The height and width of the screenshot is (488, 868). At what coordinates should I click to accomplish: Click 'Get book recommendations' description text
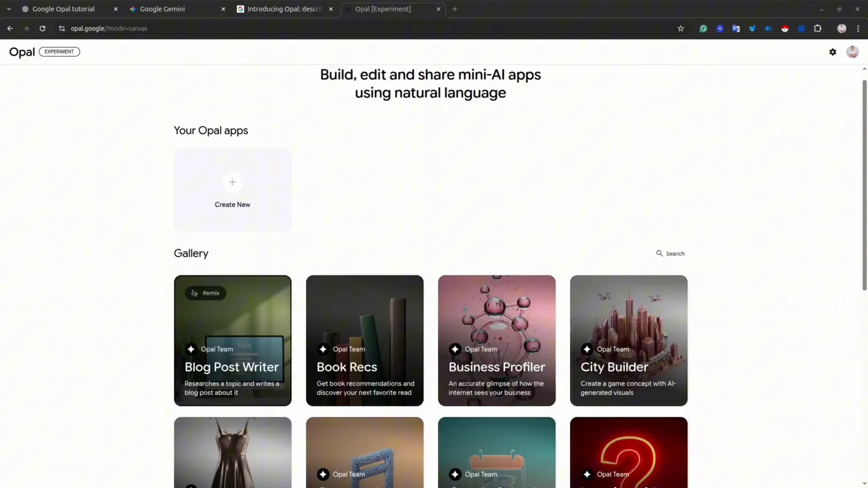click(365, 388)
